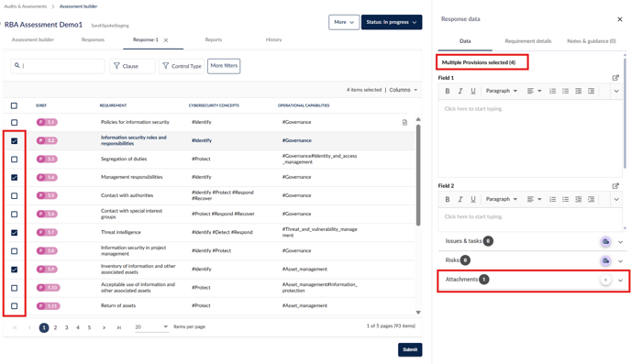Apply bold in Field 2 toolbar

[447, 199]
